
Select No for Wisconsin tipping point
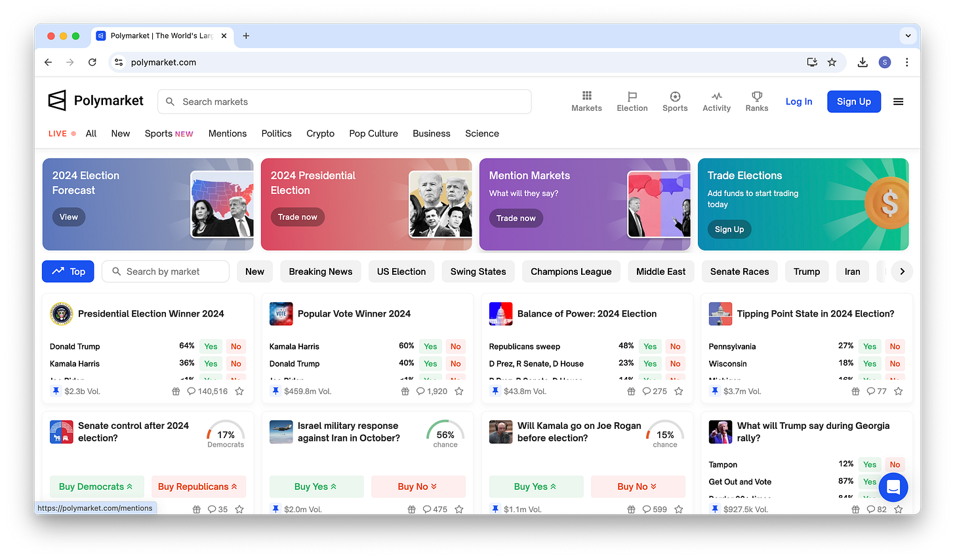click(x=895, y=363)
